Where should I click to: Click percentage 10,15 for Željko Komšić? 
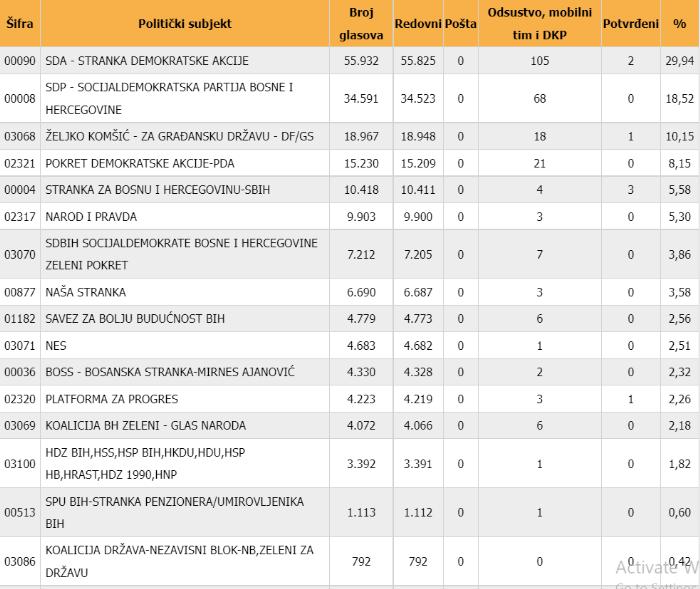coord(679,136)
